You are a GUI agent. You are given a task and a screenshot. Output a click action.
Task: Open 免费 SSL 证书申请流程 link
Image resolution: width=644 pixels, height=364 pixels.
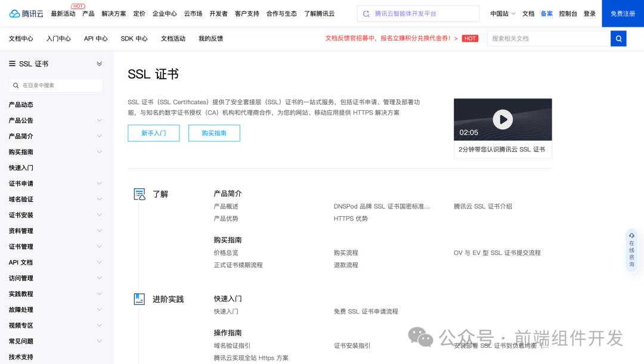pos(366,311)
